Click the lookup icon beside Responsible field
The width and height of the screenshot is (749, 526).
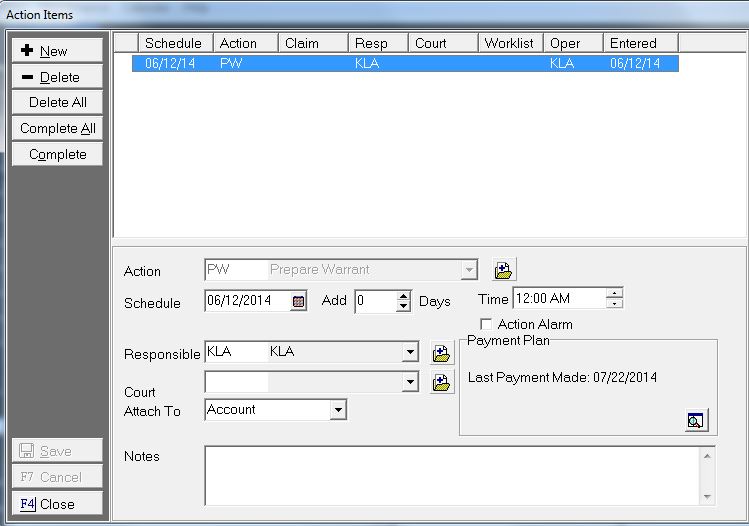(441, 353)
